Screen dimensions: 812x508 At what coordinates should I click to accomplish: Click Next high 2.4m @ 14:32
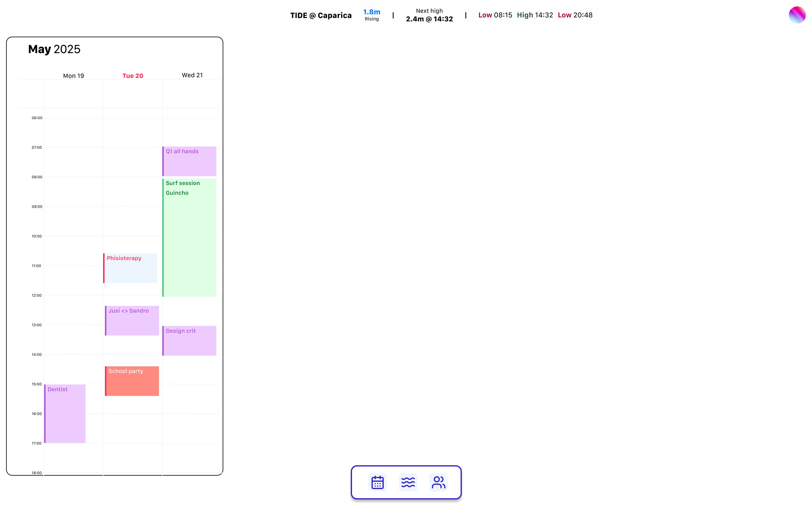pyautogui.click(x=429, y=16)
